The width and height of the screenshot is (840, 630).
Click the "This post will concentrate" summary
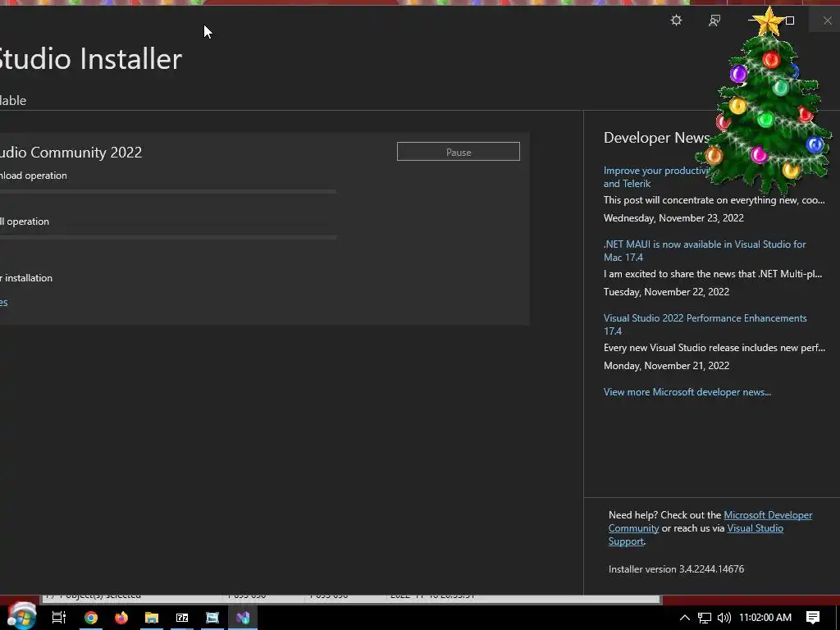point(714,200)
